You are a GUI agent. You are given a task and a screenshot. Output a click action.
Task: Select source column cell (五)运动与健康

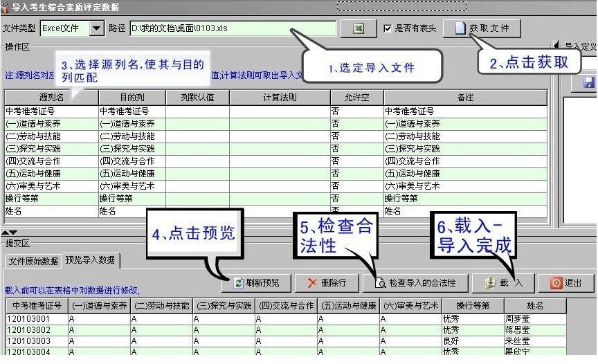click(x=51, y=174)
